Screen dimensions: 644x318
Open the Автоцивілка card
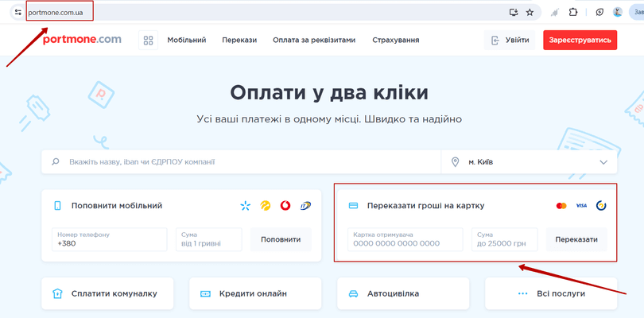(x=403, y=294)
